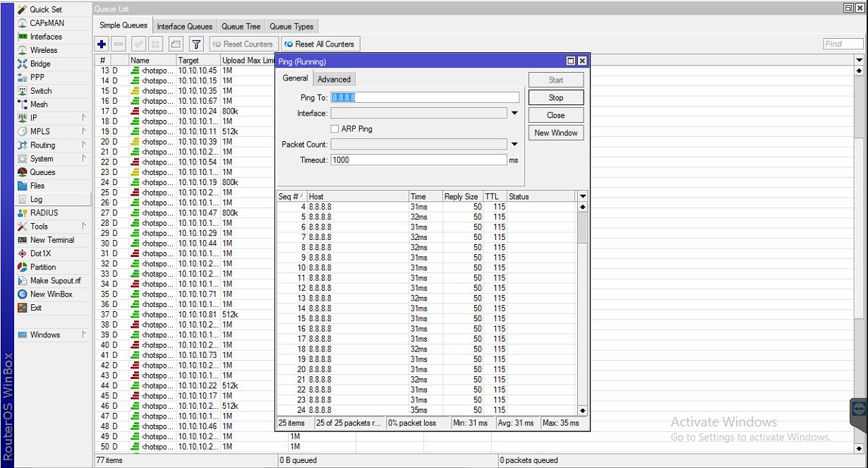
Task: Switch to the Interface Queues tab
Action: point(185,27)
